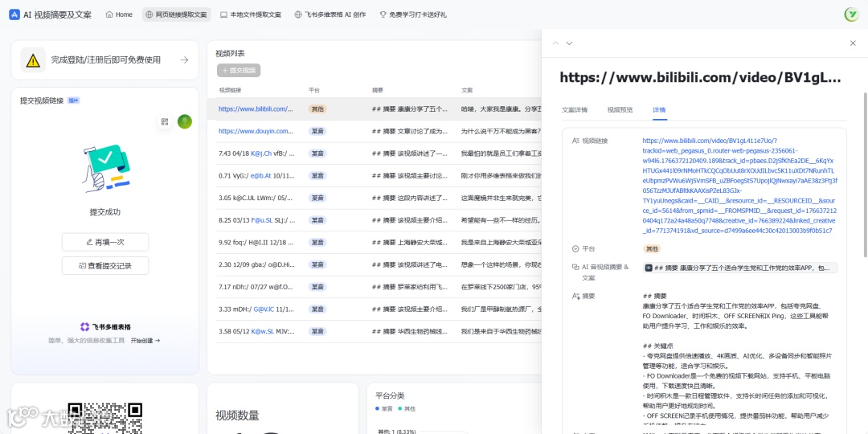The height and width of the screenshot is (434, 868).
Task: Click the green avatar in the submit form
Action: point(184,122)
